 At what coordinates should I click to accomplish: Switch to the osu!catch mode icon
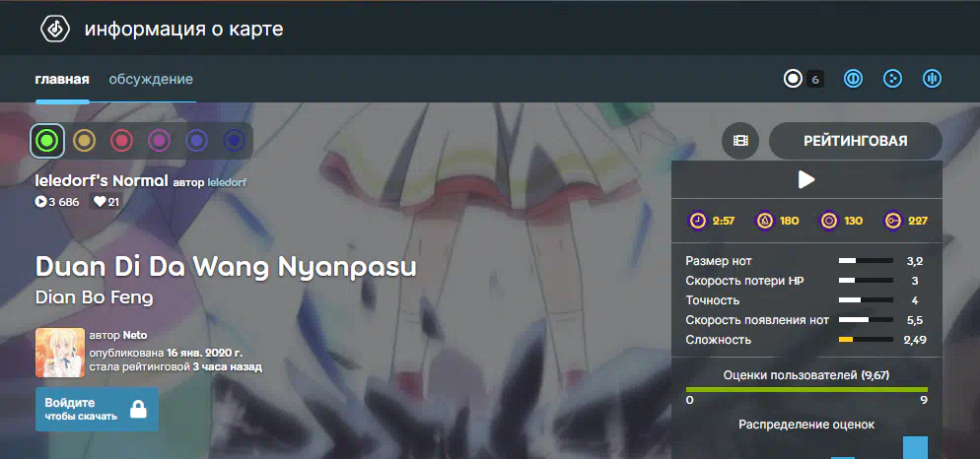pos(892,79)
